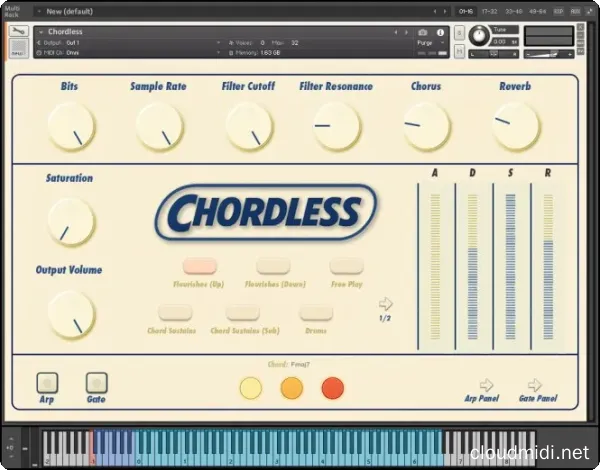Go to next page with 1/2 arrow
The width and height of the screenshot is (600, 470).
pyautogui.click(x=386, y=304)
